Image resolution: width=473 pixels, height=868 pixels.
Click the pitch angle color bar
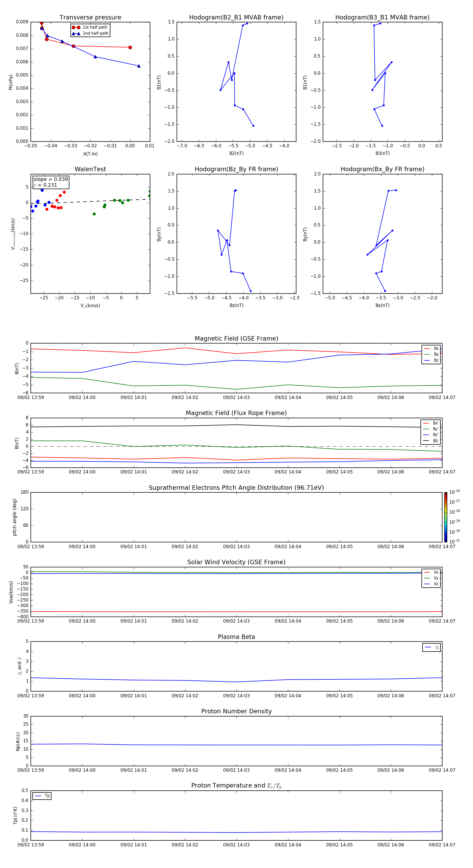click(x=446, y=517)
